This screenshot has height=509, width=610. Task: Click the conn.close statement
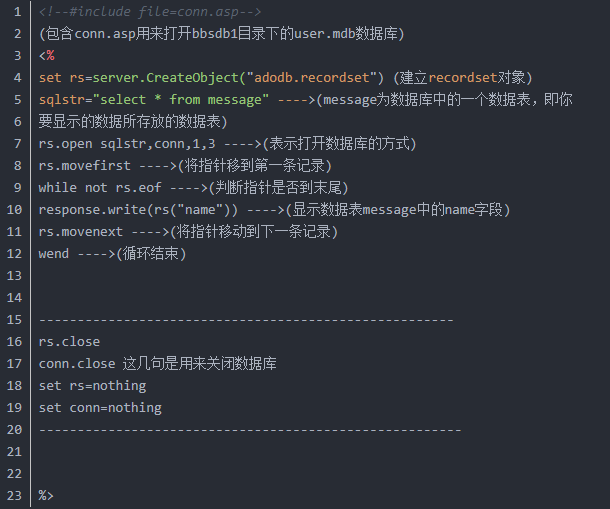click(x=77, y=363)
